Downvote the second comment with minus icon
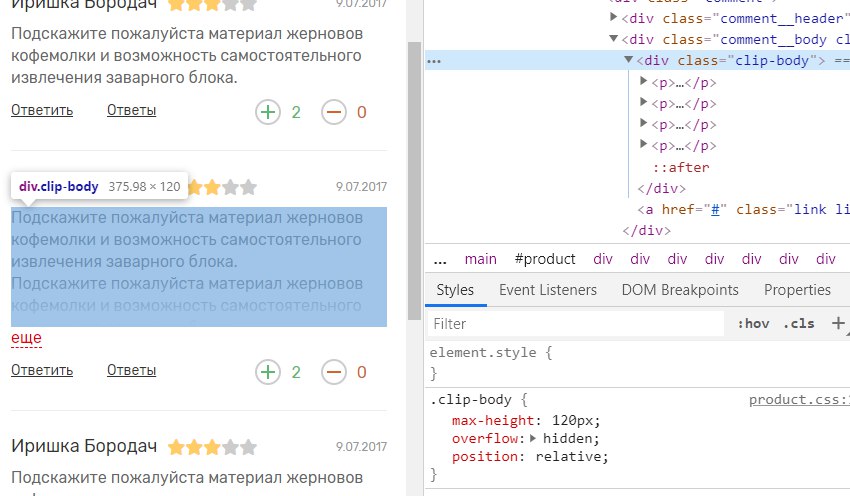Viewport: 850px width, 496px height. click(334, 372)
